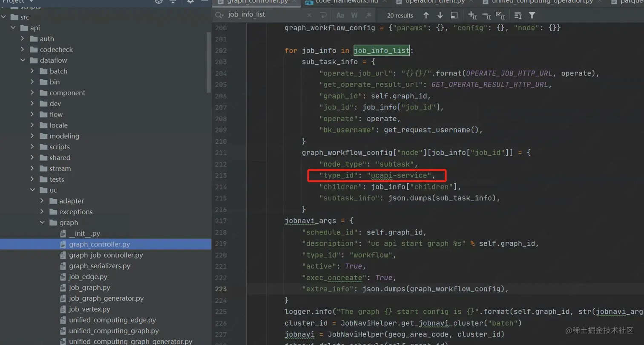The image size is (644, 345).
Task: Switch to the graph_controller.py editor tab
Action: click(x=257, y=2)
